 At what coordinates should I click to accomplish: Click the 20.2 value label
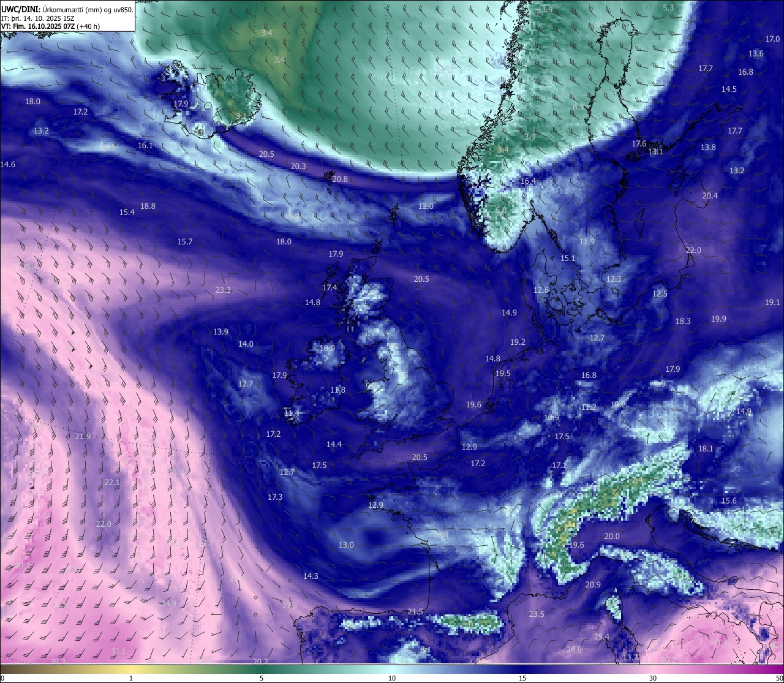(260, 662)
